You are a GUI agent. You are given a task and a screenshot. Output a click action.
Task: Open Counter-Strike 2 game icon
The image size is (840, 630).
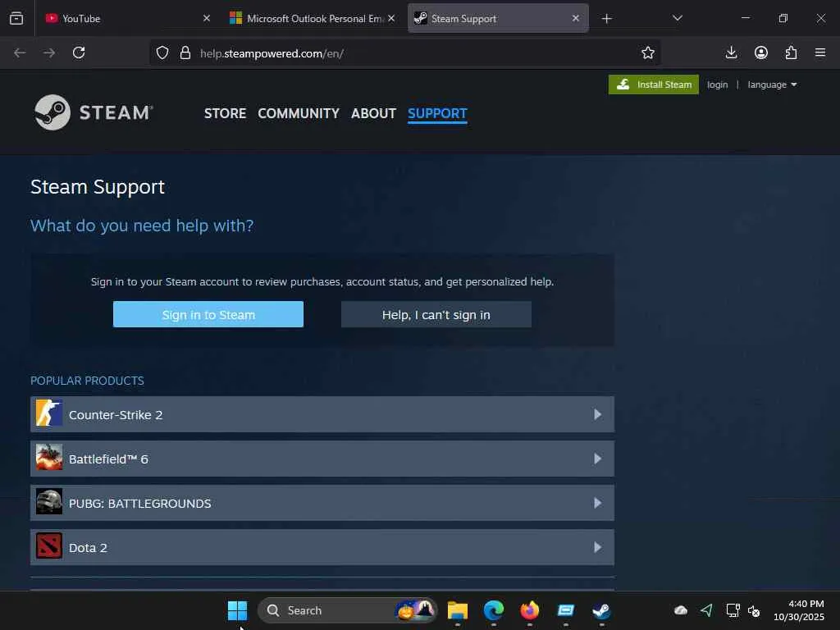point(48,414)
